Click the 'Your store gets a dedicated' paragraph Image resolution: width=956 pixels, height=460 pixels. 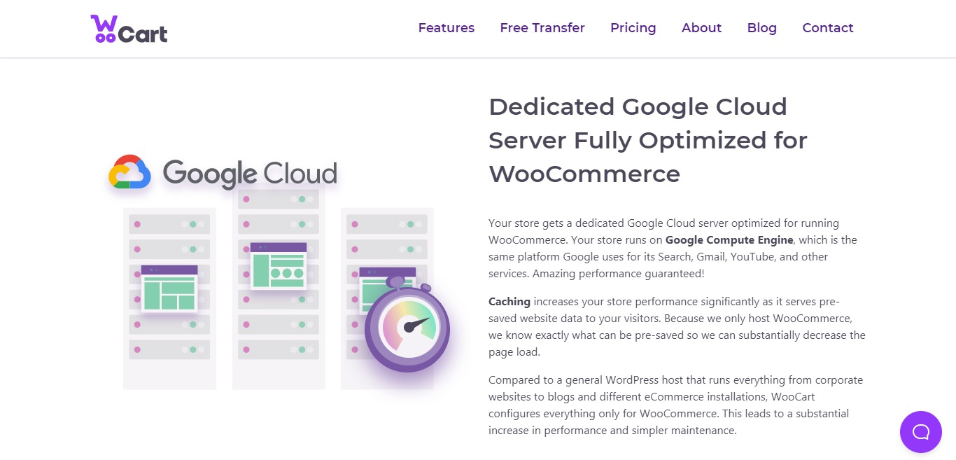click(x=672, y=248)
